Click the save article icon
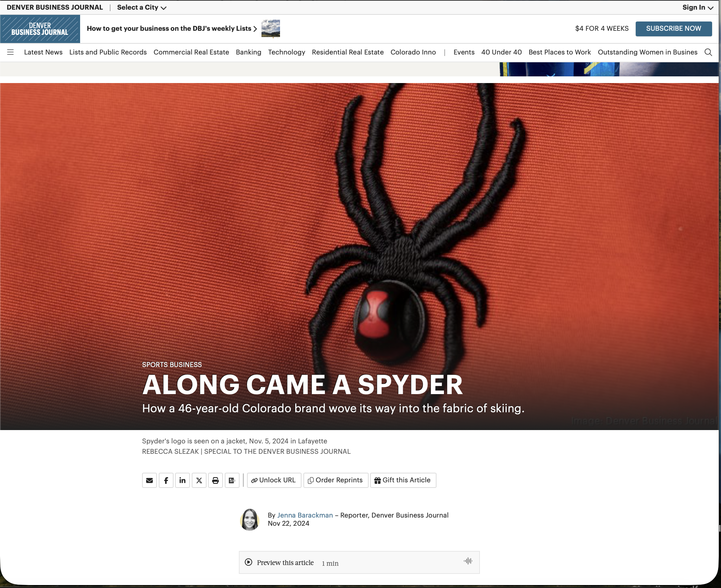This screenshot has width=721, height=588. tap(232, 480)
